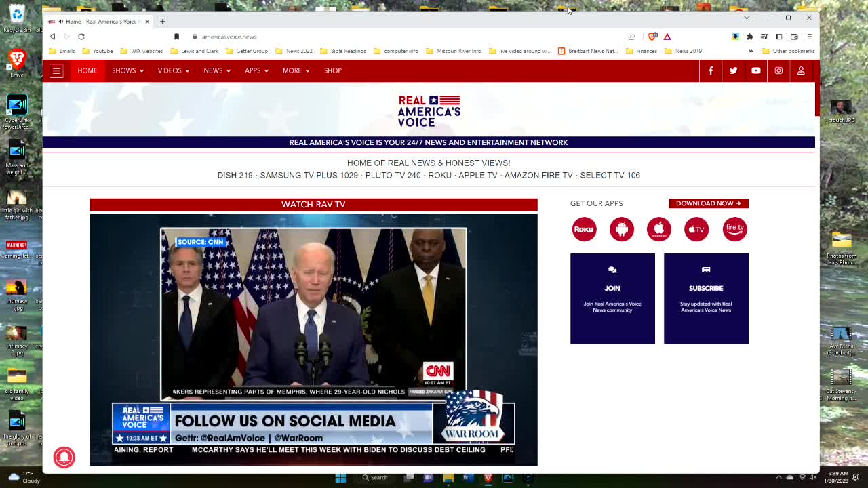Switch to the Home - Real America's Voice tab
Viewport: 868px width, 488px height.
97,22
